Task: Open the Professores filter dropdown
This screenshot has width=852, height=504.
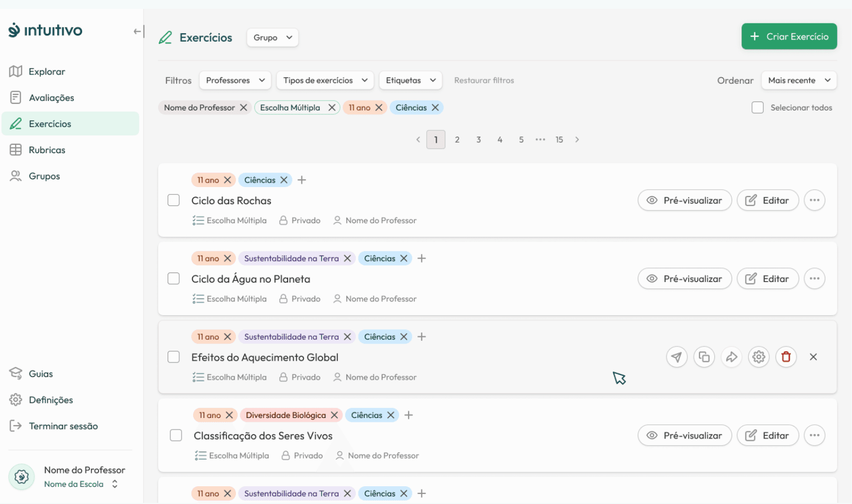Action: click(x=235, y=80)
